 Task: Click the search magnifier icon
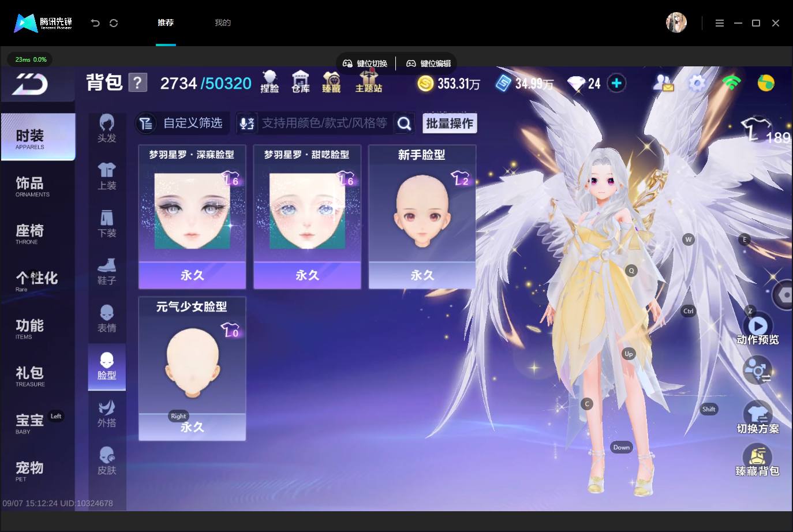[405, 123]
